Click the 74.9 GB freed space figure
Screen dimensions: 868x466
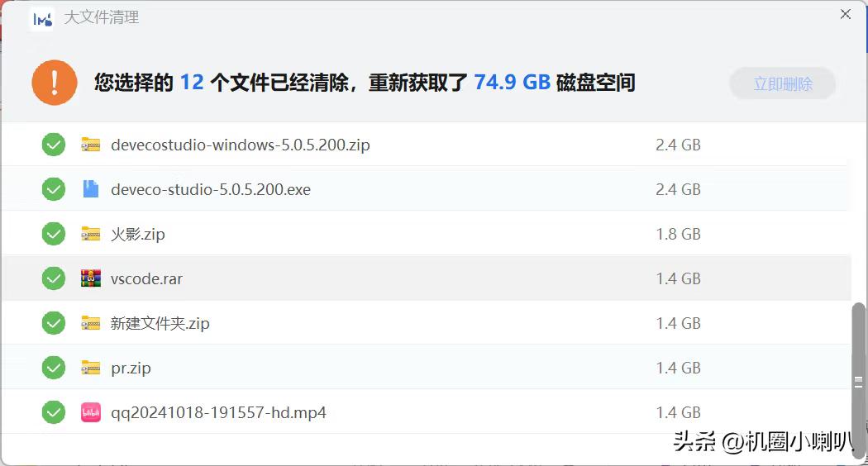[x=512, y=83]
